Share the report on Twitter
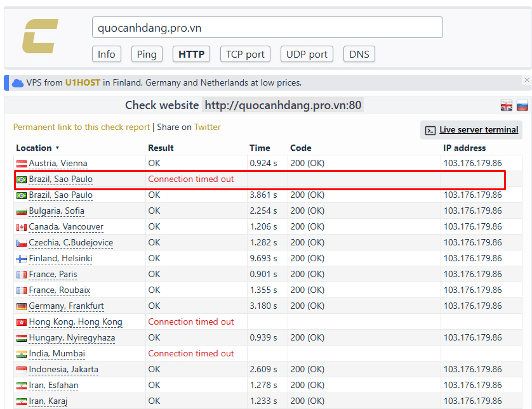This screenshot has width=532, height=409. tap(208, 127)
